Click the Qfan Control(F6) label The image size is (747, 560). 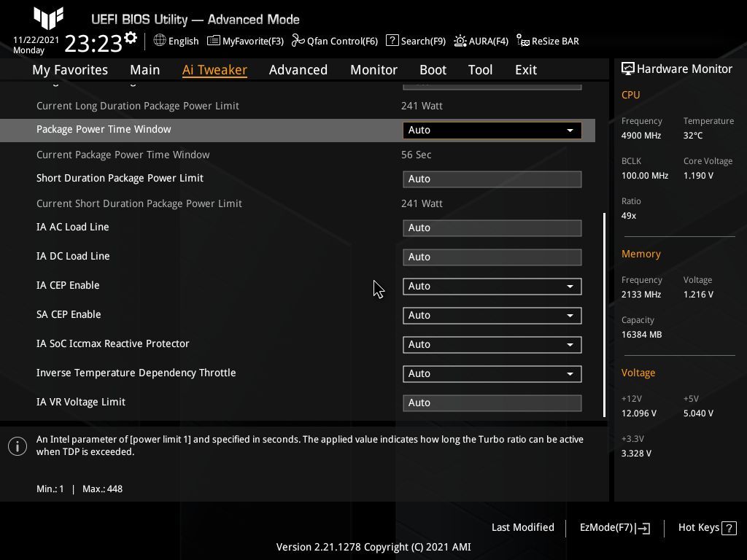[342, 41]
